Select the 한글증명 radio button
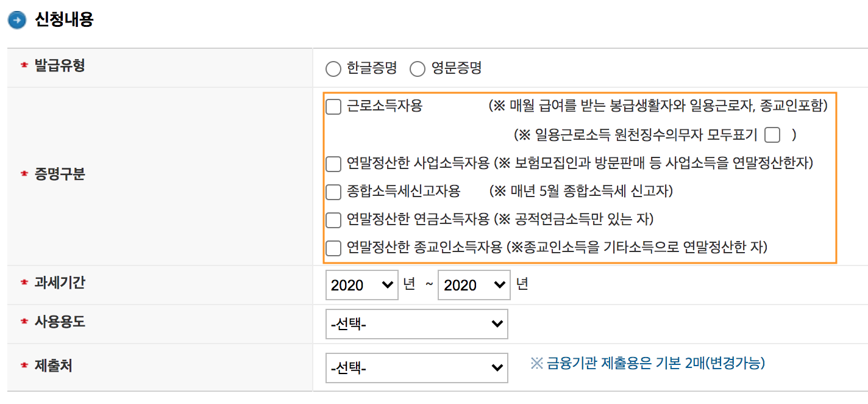Viewport: 868px width, 404px height. [333, 69]
